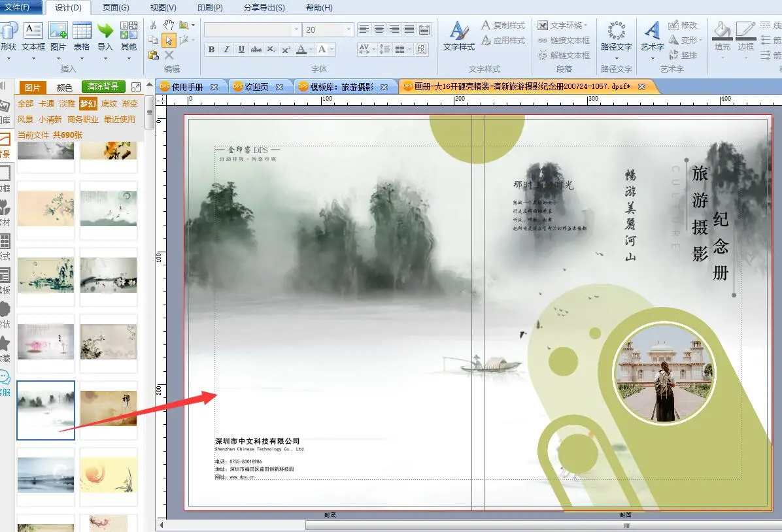Paste from clipboard icon
Image resolution: width=782 pixels, height=532 pixels.
(154, 55)
